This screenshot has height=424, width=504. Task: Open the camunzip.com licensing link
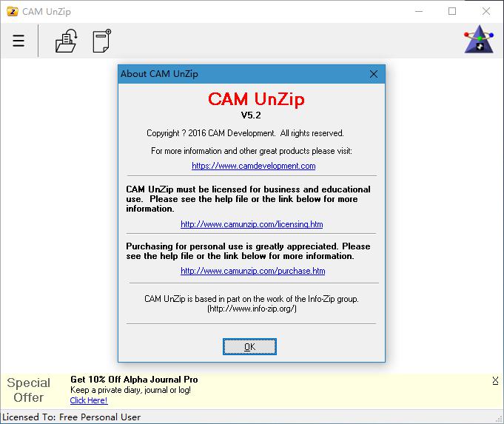pyautogui.click(x=252, y=224)
